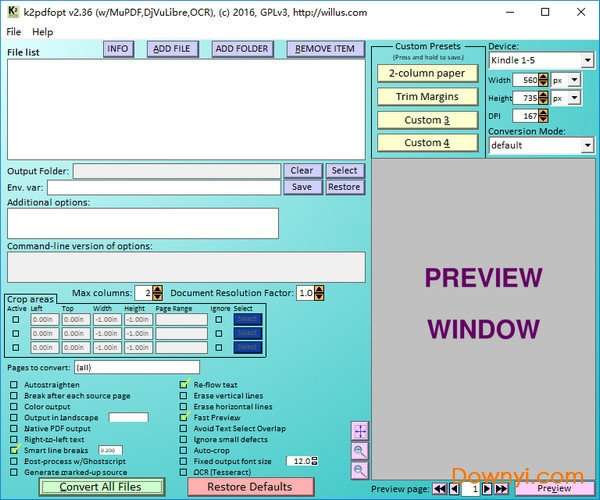Enable Avoid Text Select Overlap

[x=184, y=428]
